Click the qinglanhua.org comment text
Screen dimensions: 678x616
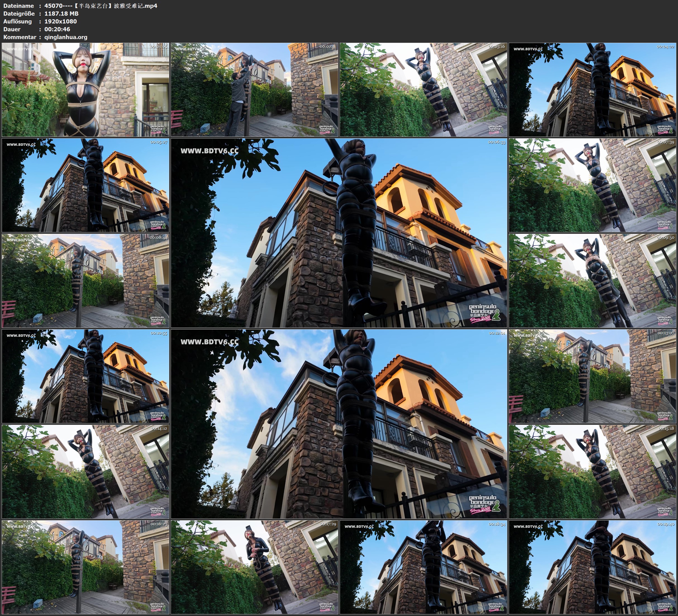(x=66, y=37)
